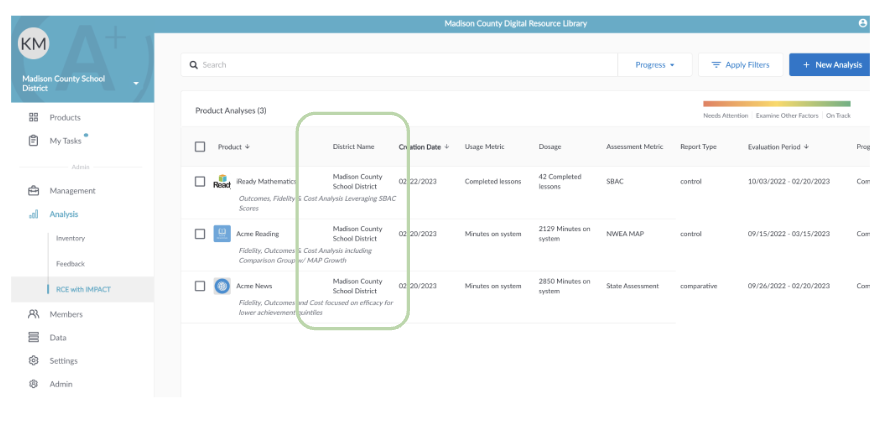Click the New Analysis button

(x=829, y=65)
